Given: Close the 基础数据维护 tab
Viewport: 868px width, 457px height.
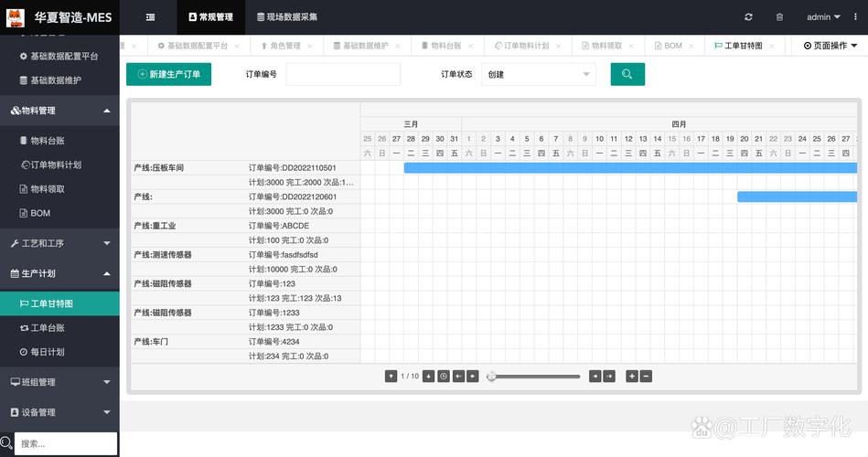Looking at the screenshot, I should [x=398, y=46].
